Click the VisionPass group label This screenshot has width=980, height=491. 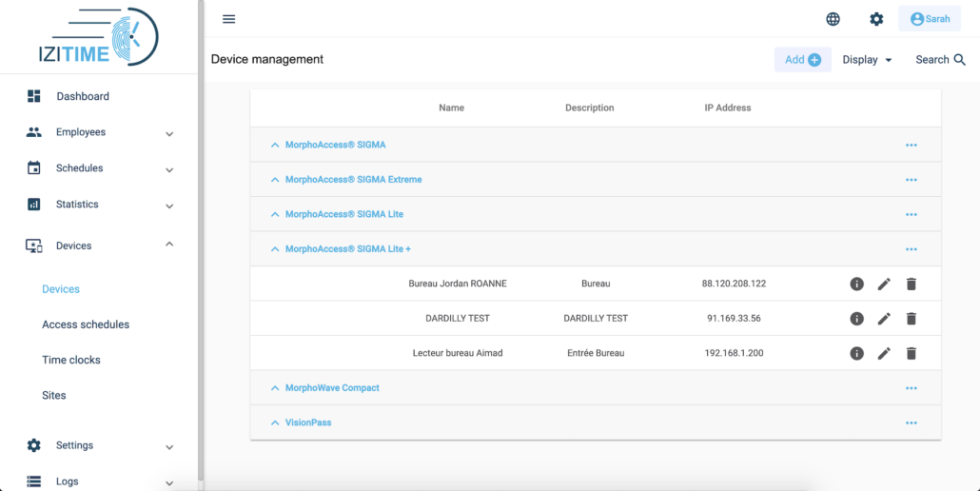coord(308,422)
